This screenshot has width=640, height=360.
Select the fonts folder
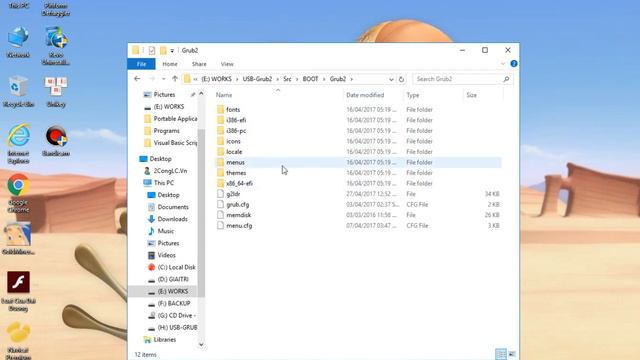pos(233,109)
